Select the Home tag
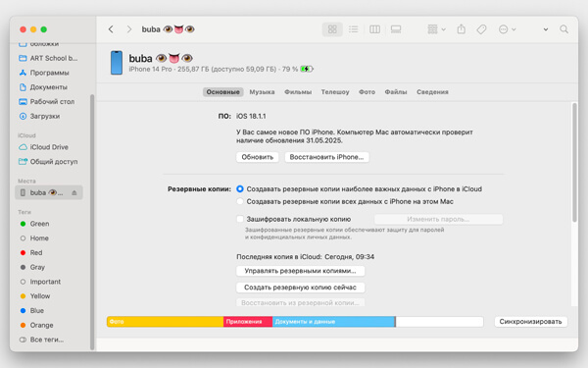This screenshot has width=588, height=368. pos(34,238)
